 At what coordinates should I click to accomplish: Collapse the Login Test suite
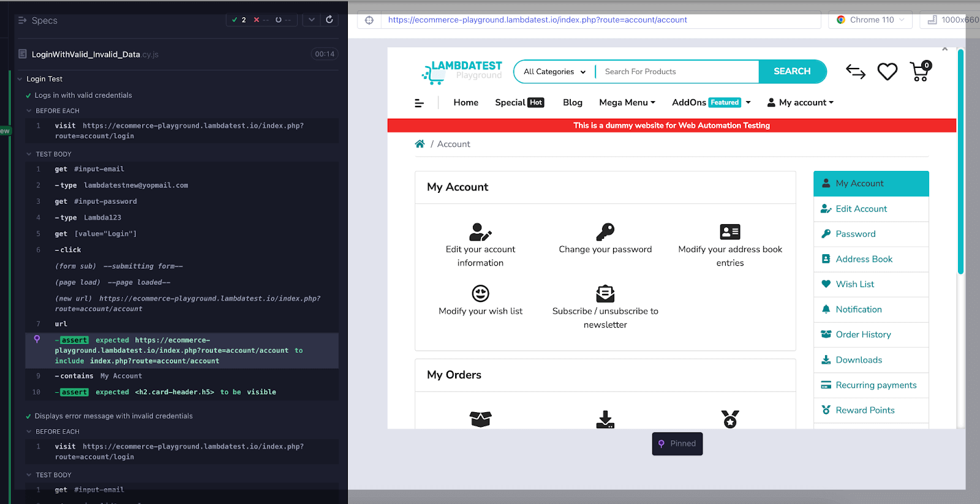coord(20,79)
